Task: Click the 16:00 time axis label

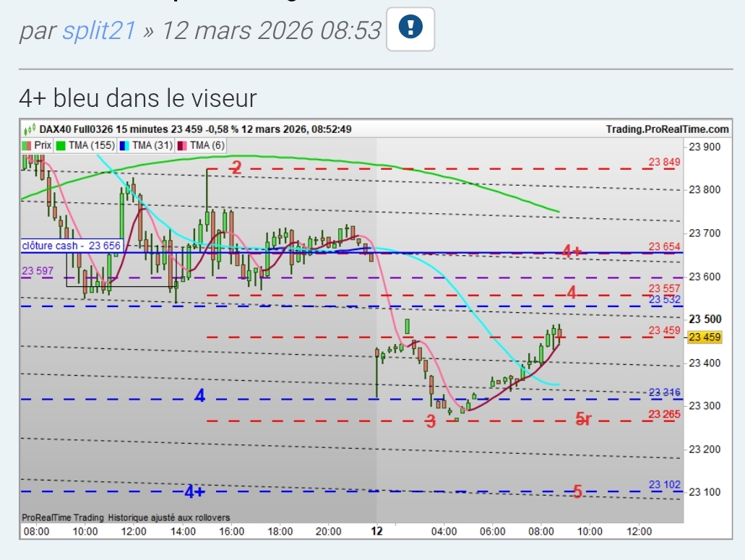Action: [x=232, y=532]
